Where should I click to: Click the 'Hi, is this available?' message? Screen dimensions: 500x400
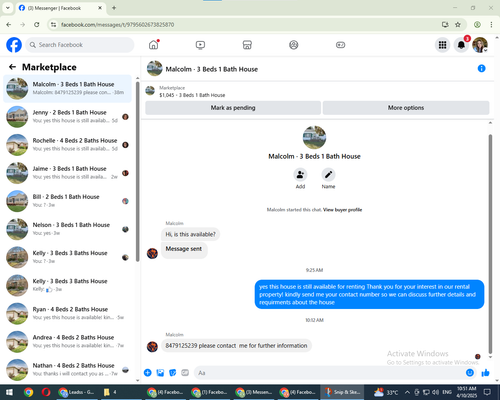click(x=190, y=234)
